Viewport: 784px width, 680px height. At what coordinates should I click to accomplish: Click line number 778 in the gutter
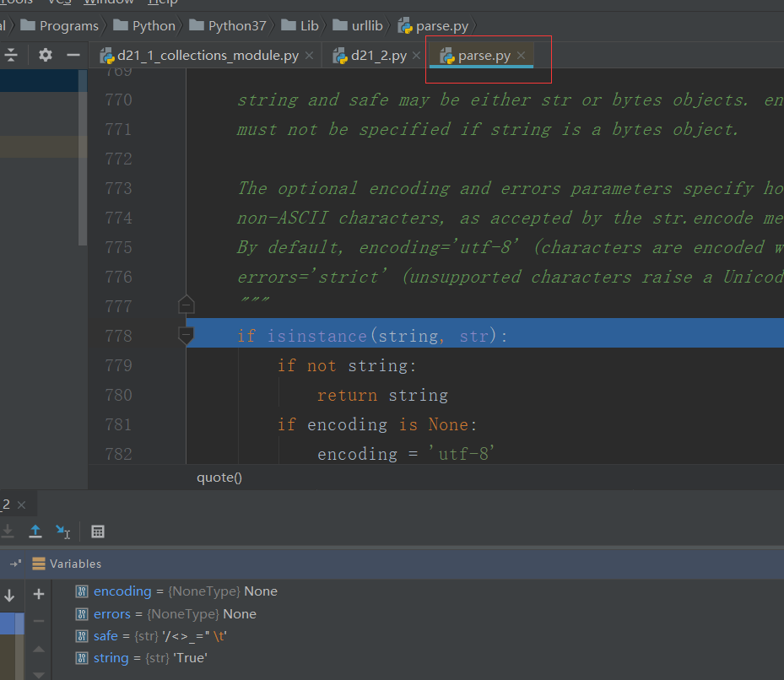(x=118, y=336)
